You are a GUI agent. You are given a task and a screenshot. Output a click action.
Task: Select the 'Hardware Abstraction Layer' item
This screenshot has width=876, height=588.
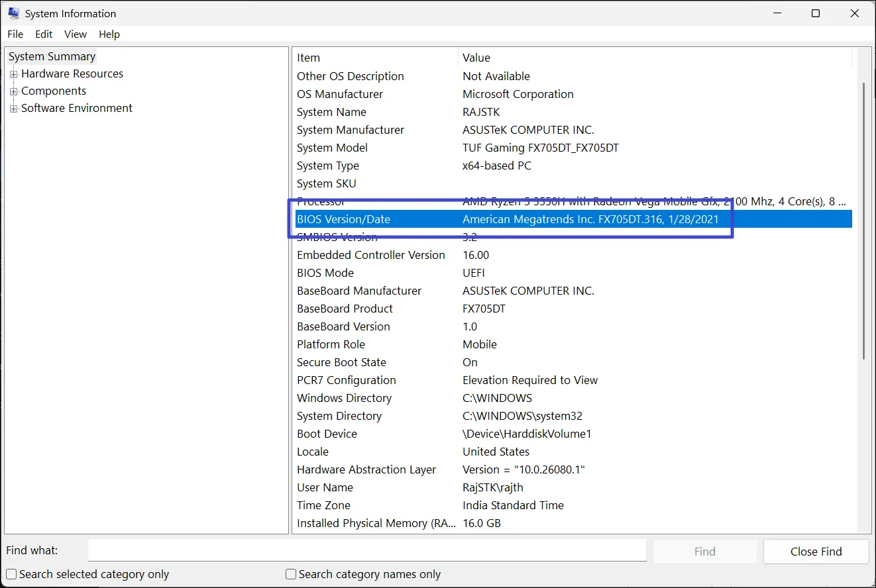tap(366, 469)
